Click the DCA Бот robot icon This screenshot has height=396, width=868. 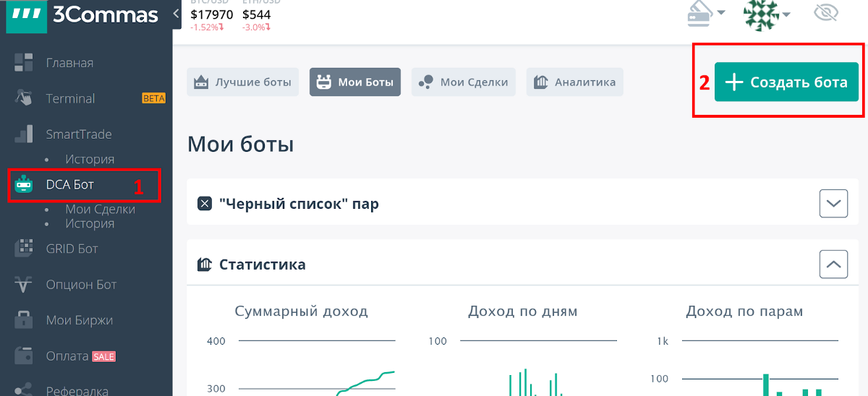coord(24,185)
